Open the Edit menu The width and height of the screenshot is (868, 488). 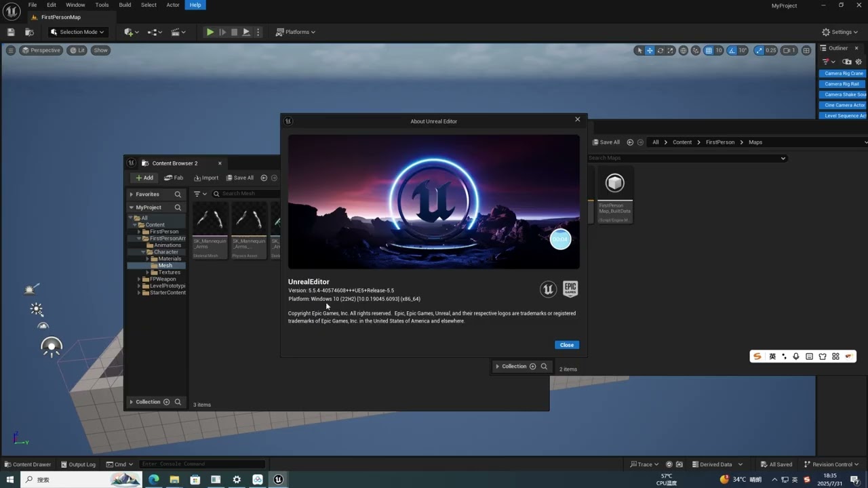(52, 5)
